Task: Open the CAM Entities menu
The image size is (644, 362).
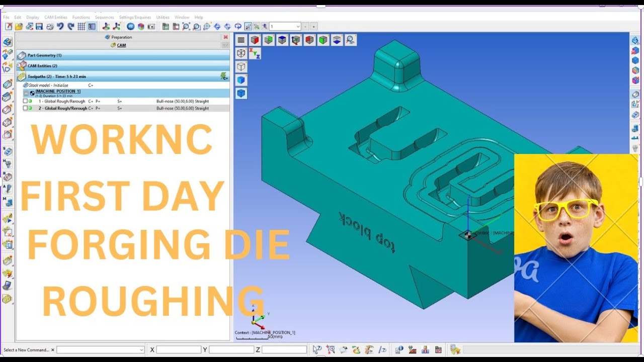Action: [x=55, y=17]
